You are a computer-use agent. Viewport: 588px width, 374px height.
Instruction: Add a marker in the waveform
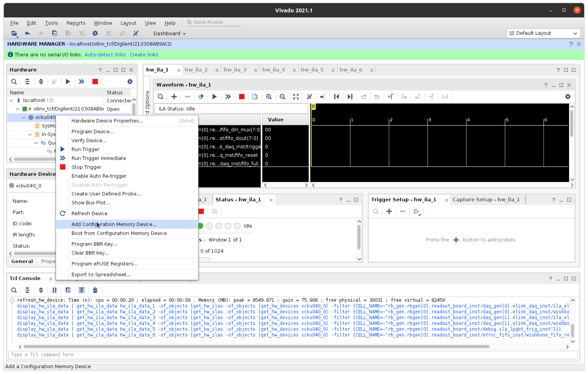[390, 97]
